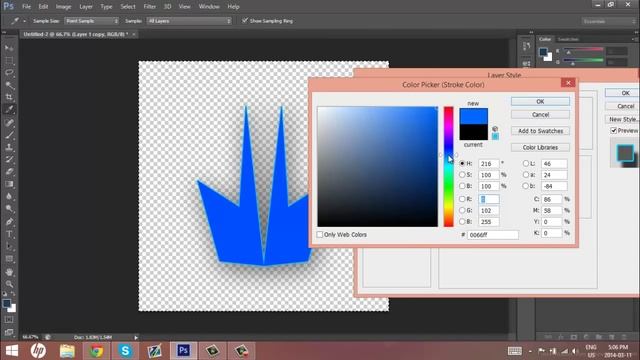Select the Hand tool
The height and width of the screenshot is (360, 640).
[9, 272]
